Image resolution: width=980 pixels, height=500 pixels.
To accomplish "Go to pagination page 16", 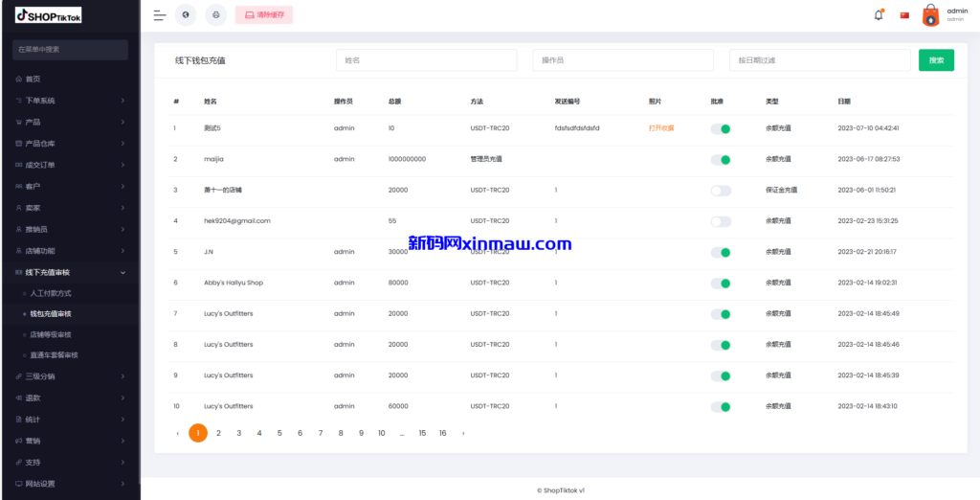I will [x=442, y=433].
